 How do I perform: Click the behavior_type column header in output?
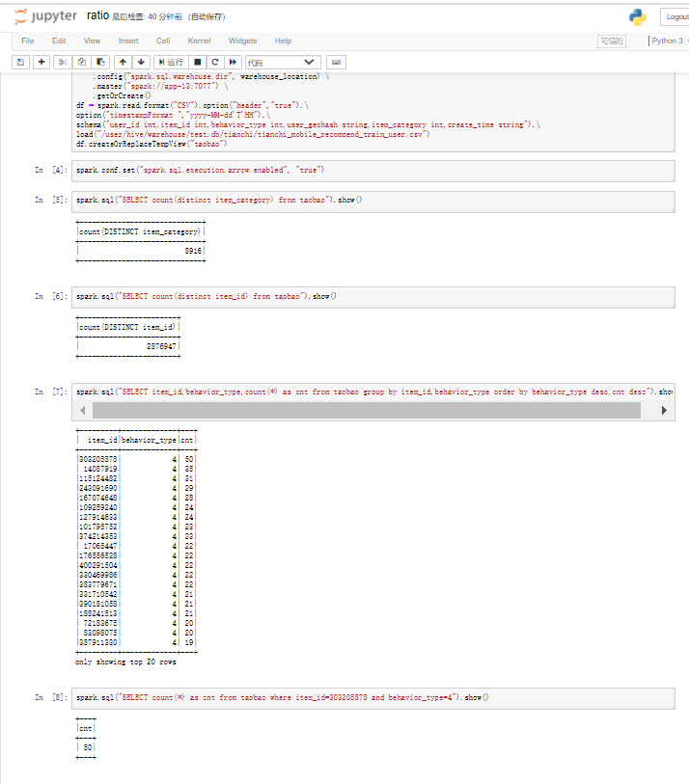click(x=149, y=441)
